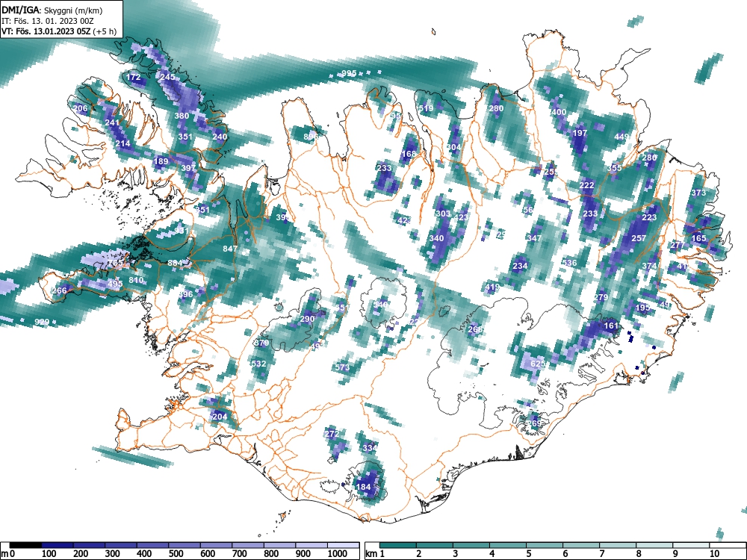Click the visibility value 303

point(443,214)
